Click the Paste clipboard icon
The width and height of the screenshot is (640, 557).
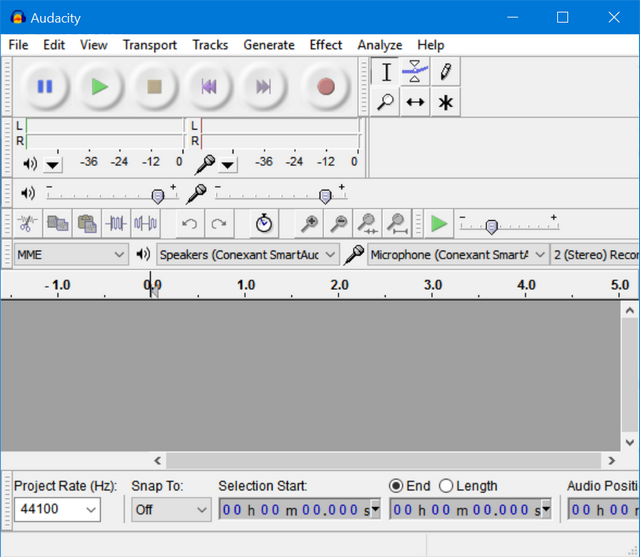coord(87,224)
